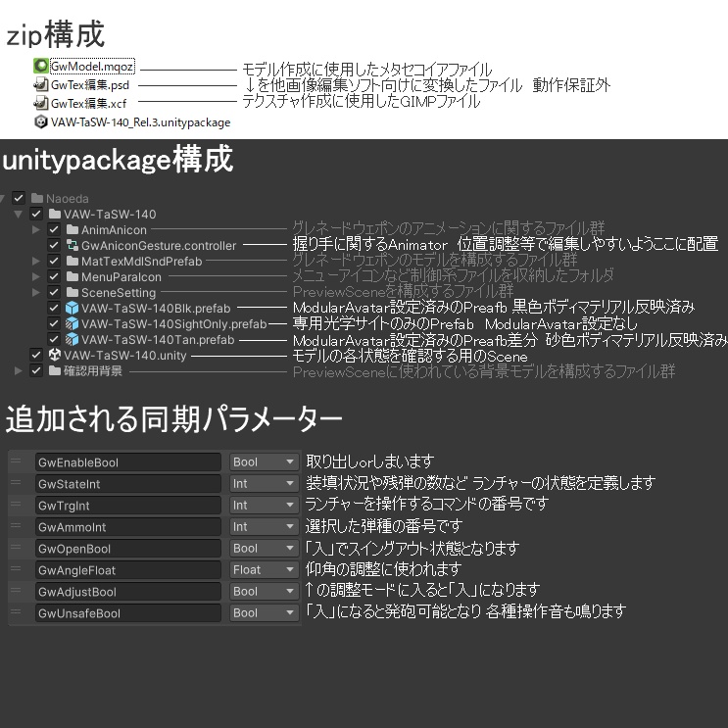This screenshot has width=728, height=728.
Task: Open type dropdown for GwAngleFloat
Action: coord(264,569)
